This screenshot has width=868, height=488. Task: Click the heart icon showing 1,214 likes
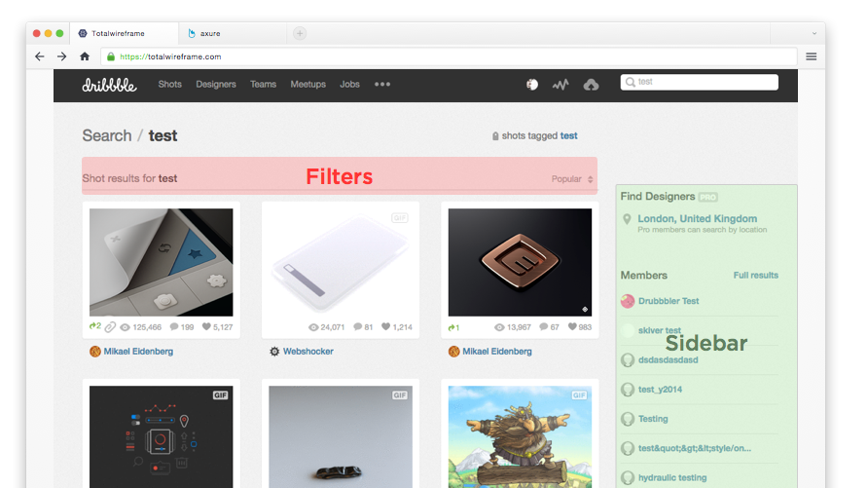[x=386, y=327]
